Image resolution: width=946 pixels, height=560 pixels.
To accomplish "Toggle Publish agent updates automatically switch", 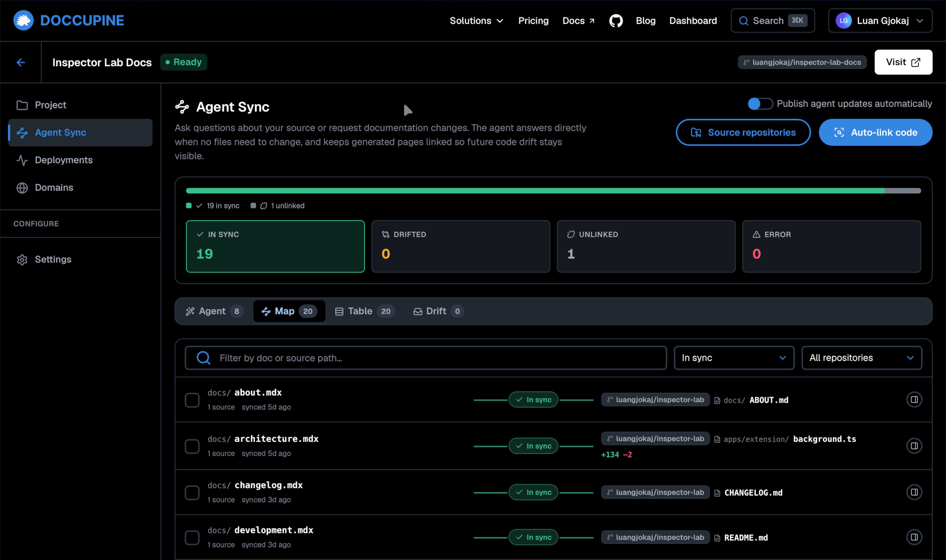I will pos(760,104).
